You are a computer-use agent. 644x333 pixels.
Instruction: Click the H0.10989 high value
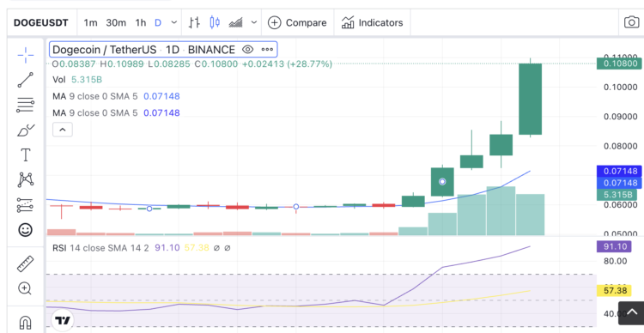pyautogui.click(x=122, y=64)
